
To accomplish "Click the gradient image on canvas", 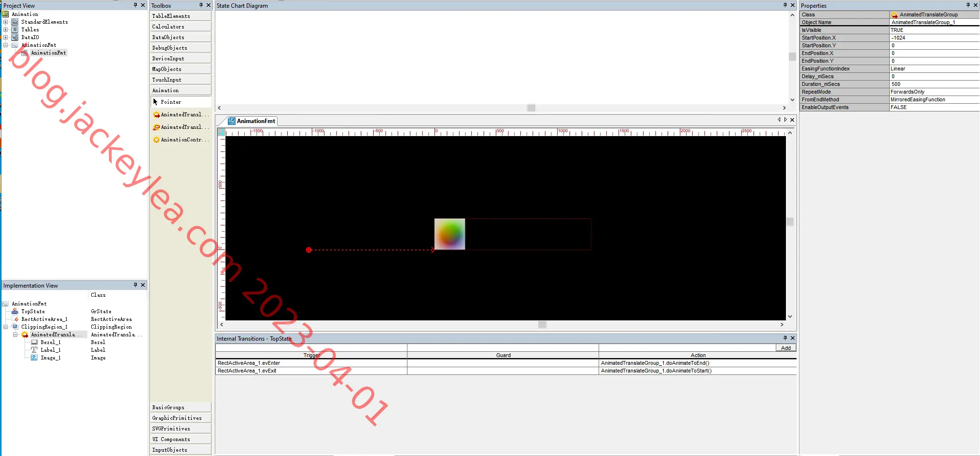I will point(449,234).
